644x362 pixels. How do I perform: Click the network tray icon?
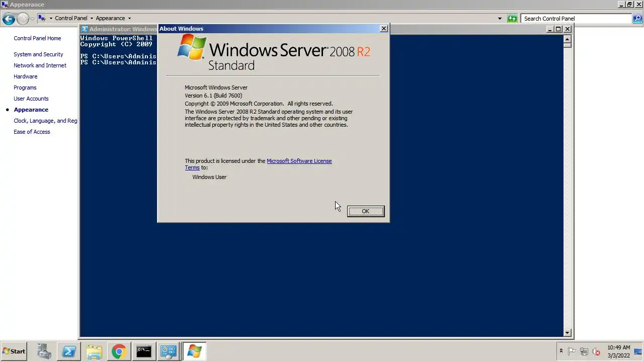[x=584, y=351]
